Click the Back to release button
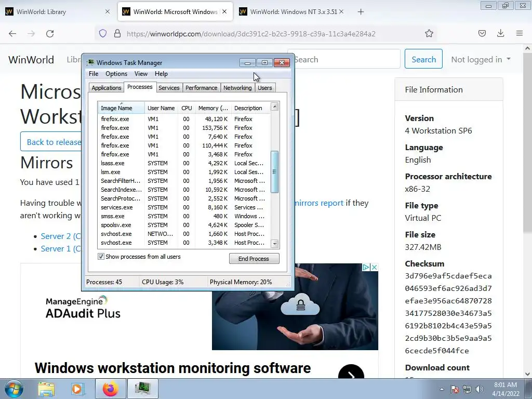Screen dimensions: 532x399 (x=51, y=142)
